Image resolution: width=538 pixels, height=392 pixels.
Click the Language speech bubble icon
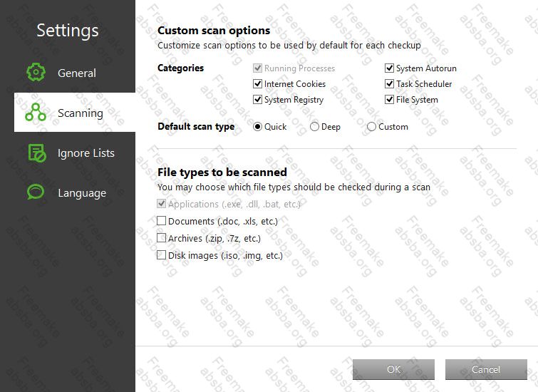point(36,192)
